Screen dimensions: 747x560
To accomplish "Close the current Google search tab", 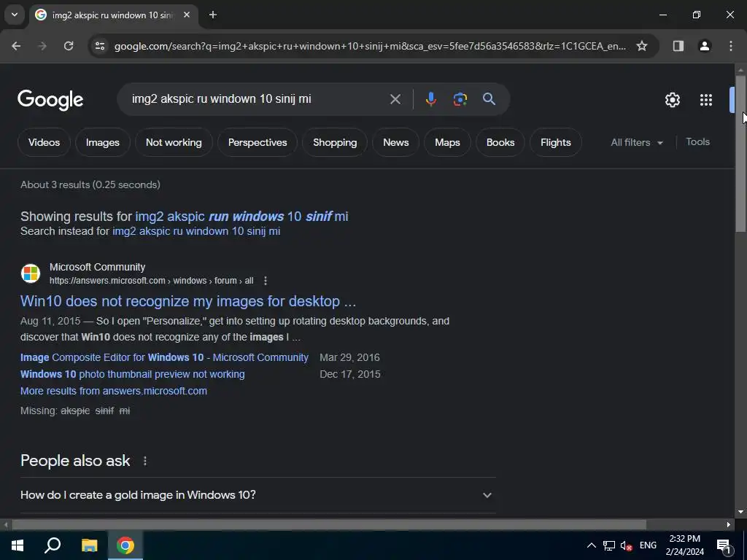I will pos(187,15).
